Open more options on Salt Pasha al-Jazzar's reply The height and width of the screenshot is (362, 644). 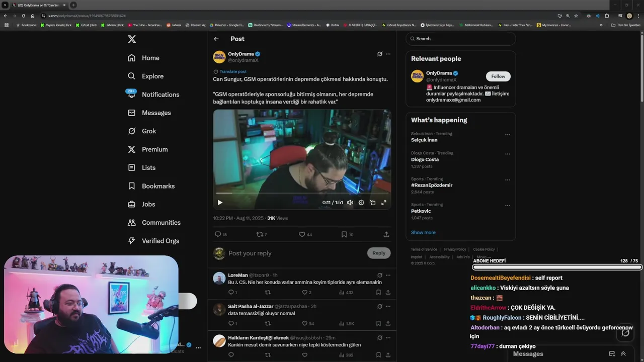click(388, 306)
